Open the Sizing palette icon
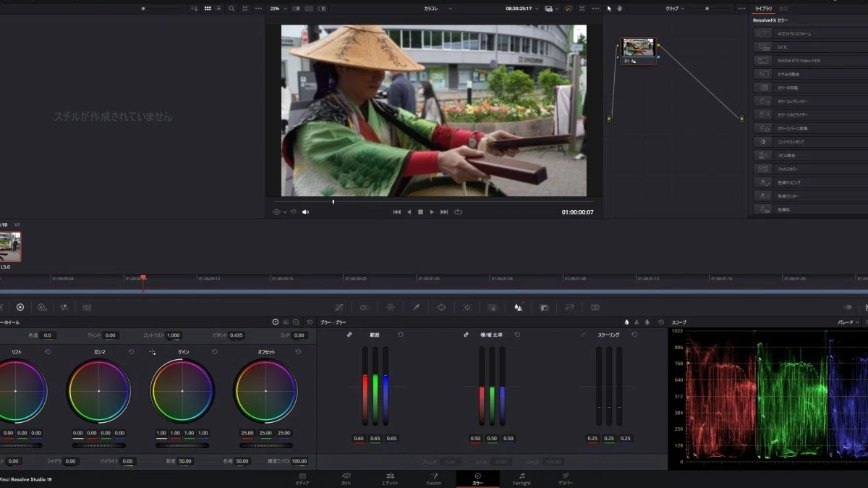 [x=569, y=307]
